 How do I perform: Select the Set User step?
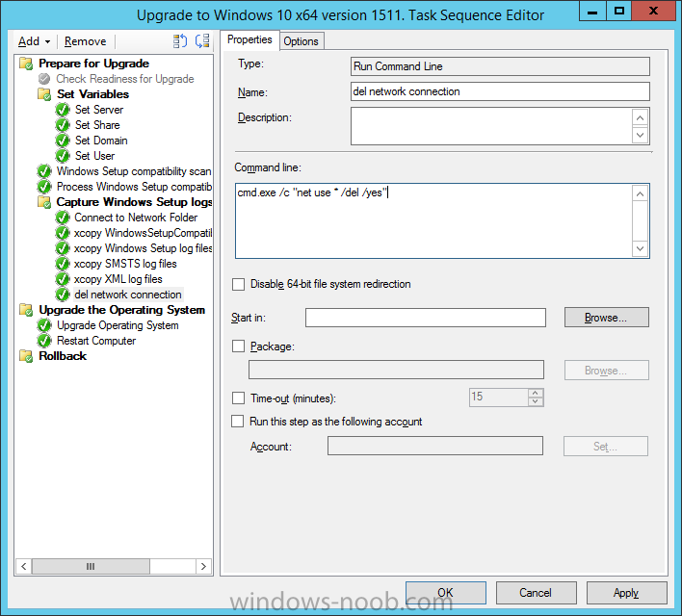coord(94,156)
